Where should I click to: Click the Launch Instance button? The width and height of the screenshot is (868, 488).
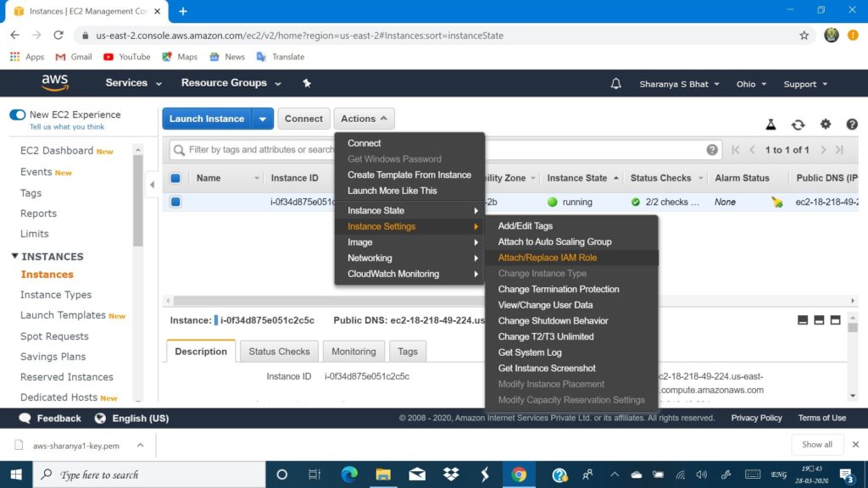point(207,119)
